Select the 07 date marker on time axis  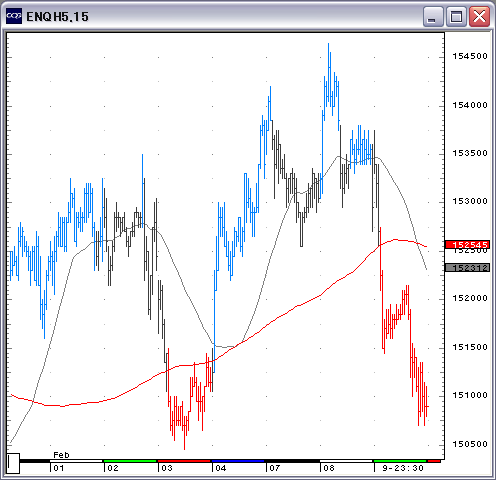click(x=275, y=468)
